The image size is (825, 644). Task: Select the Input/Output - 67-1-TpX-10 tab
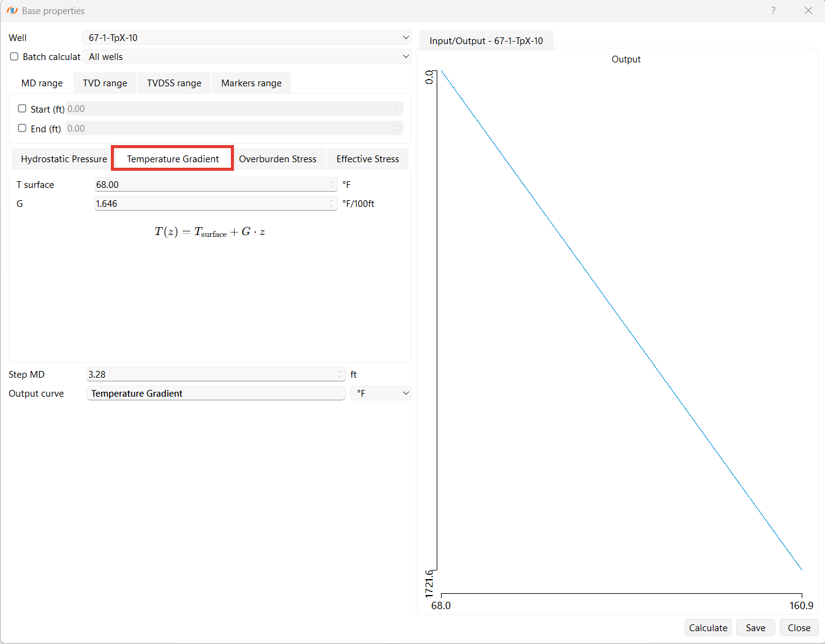[486, 40]
